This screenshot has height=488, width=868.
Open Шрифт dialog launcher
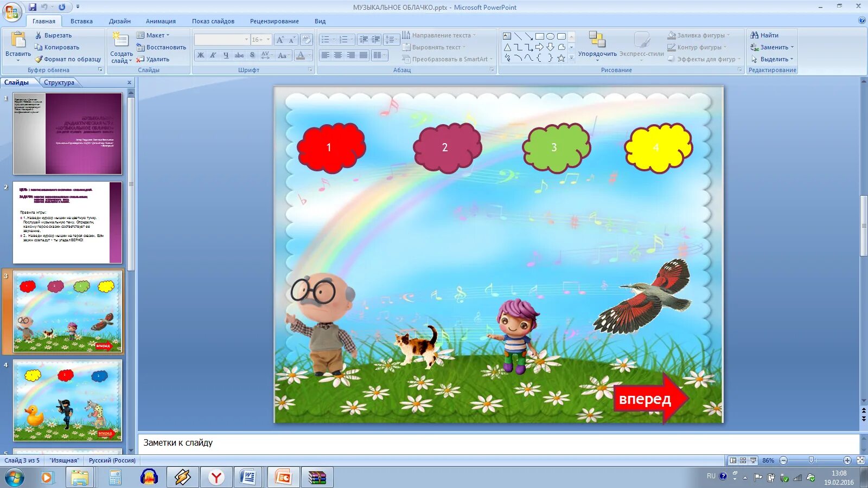[x=310, y=70]
